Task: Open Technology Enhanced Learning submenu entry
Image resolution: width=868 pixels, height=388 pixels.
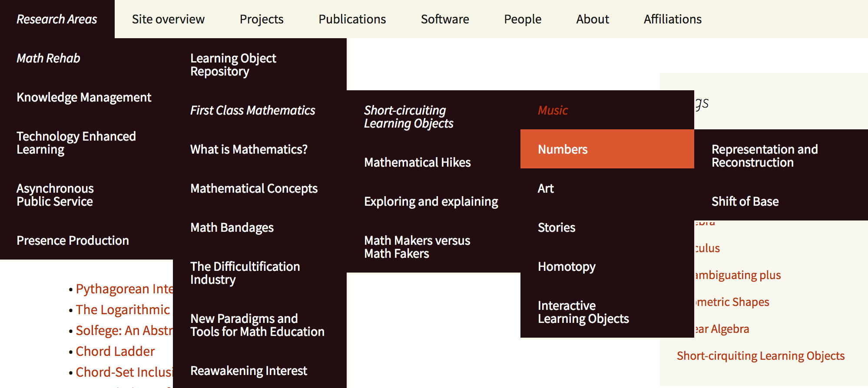Action: (76, 143)
